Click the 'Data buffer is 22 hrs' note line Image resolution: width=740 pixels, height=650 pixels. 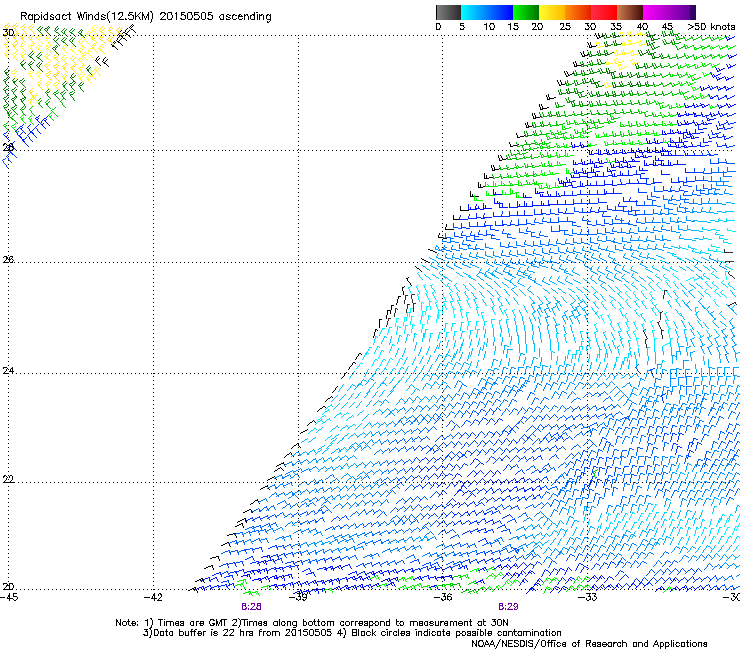[x=352, y=633]
